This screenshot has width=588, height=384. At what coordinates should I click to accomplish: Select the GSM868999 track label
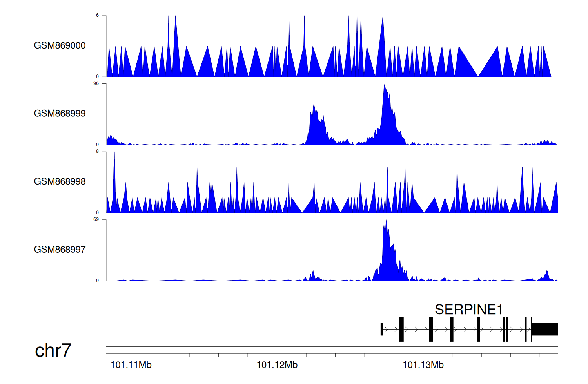(x=60, y=114)
